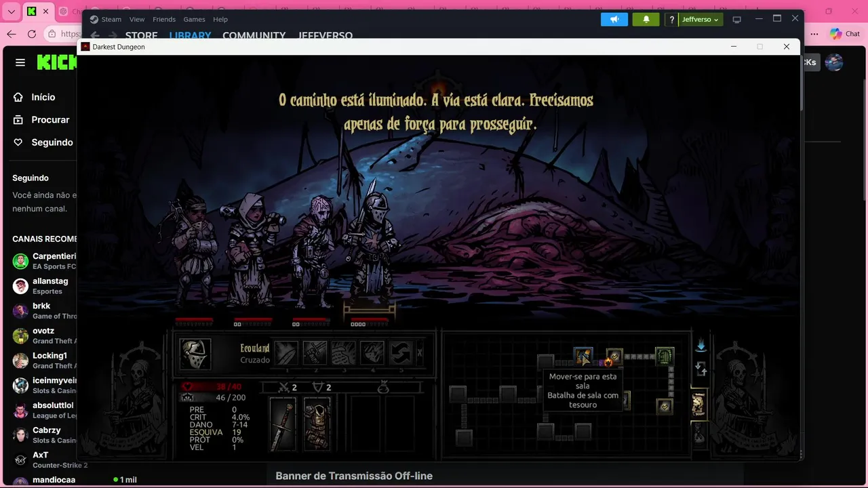Close the active Kick browser tab
This screenshot has height=488, width=868.
(47, 12)
